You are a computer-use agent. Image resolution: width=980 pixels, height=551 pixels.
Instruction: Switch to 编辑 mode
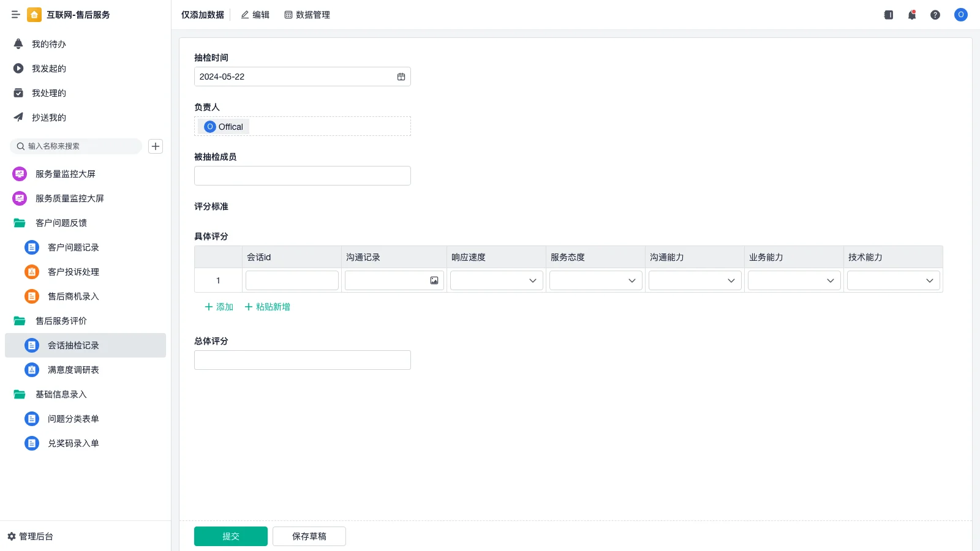pos(255,15)
